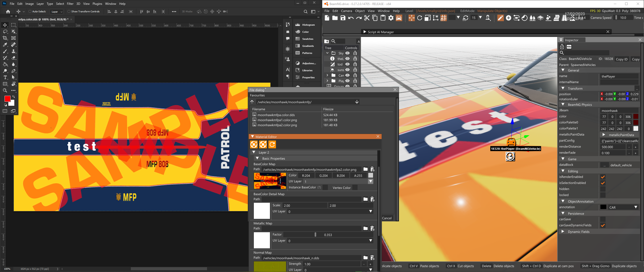Open the Layer auto-select dropdown

57,12
